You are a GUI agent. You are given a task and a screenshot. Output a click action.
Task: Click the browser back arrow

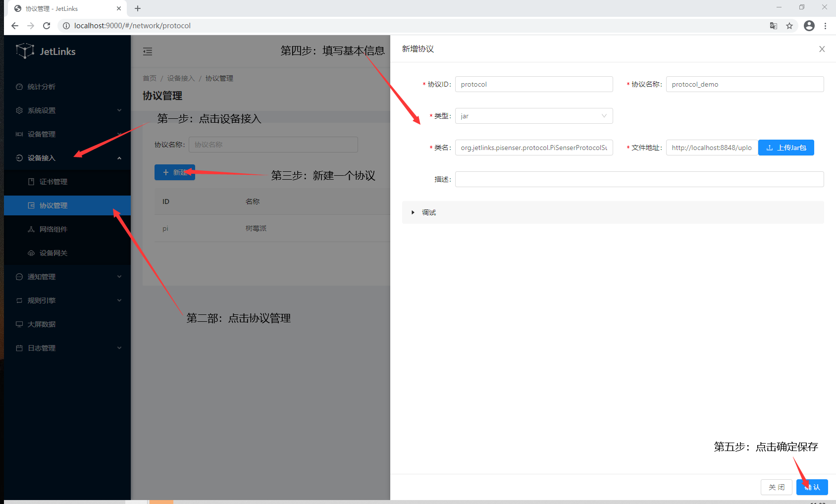click(15, 26)
